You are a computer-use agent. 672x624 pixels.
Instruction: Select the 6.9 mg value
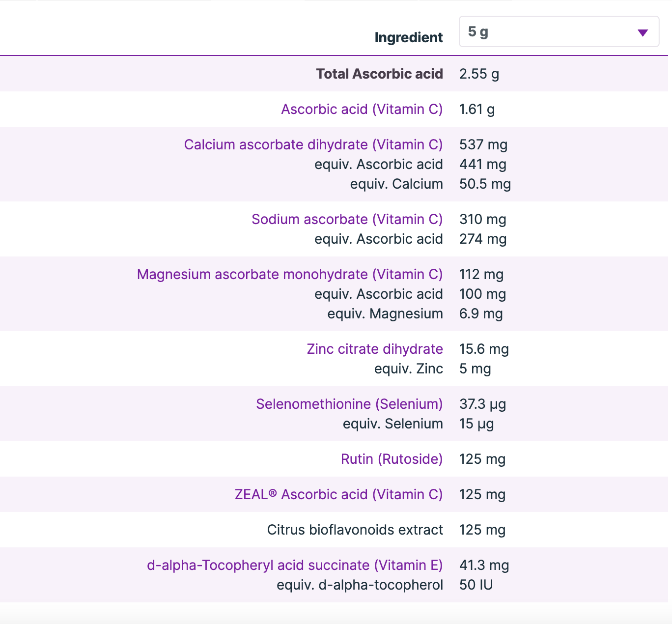(x=481, y=313)
